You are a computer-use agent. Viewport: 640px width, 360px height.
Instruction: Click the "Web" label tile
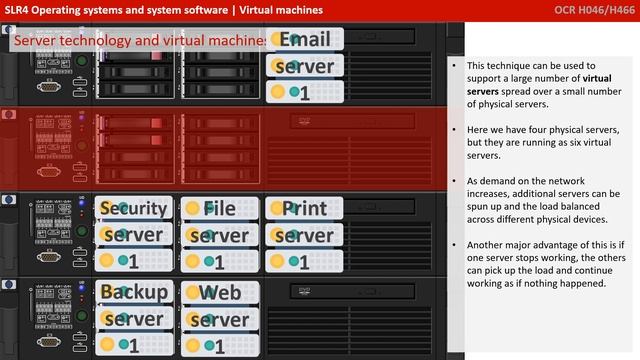pos(220,292)
